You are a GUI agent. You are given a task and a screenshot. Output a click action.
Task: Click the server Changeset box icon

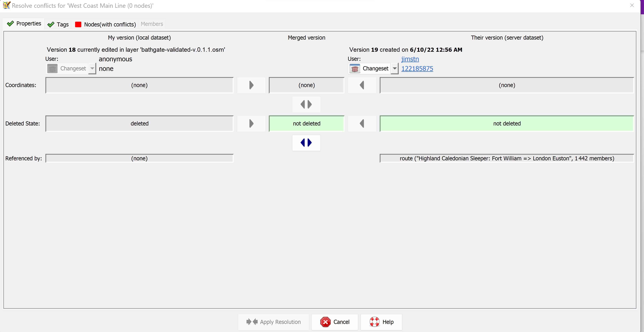(x=355, y=69)
